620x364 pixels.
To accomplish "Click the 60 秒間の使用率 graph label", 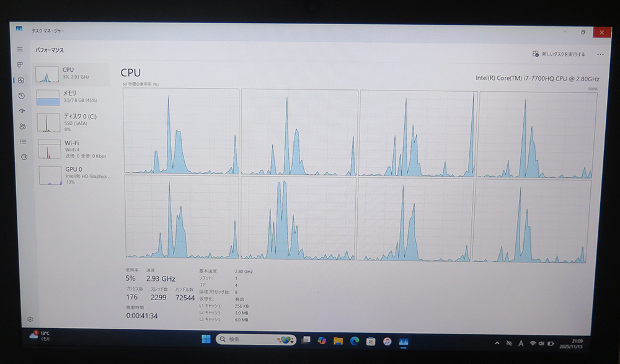I will [x=140, y=84].
